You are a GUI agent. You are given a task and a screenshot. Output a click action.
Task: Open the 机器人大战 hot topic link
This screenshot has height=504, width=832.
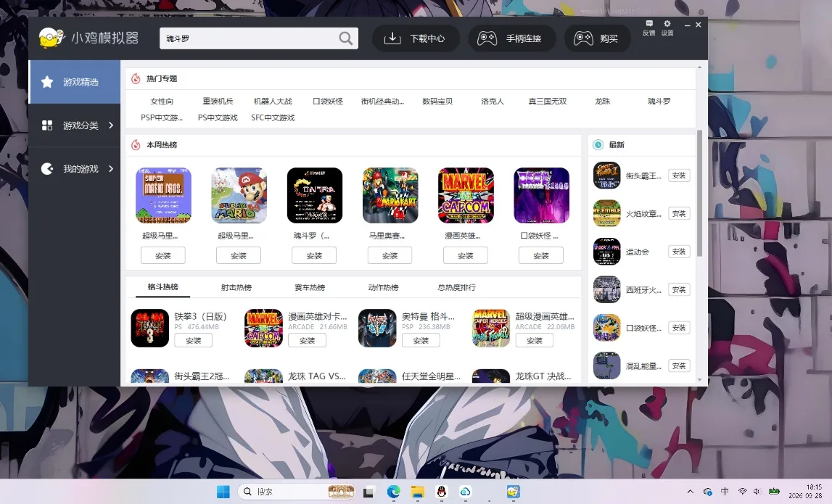coord(273,102)
